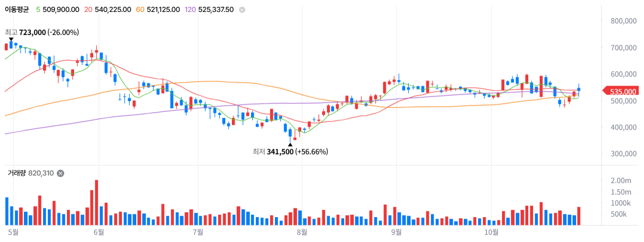
Task: Remove the 거래량 volume panel via X icon
Action: (x=60, y=173)
